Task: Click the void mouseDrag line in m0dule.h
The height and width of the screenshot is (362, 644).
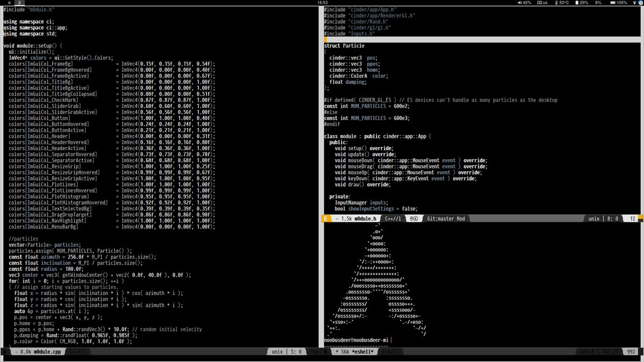Action: click(411, 166)
